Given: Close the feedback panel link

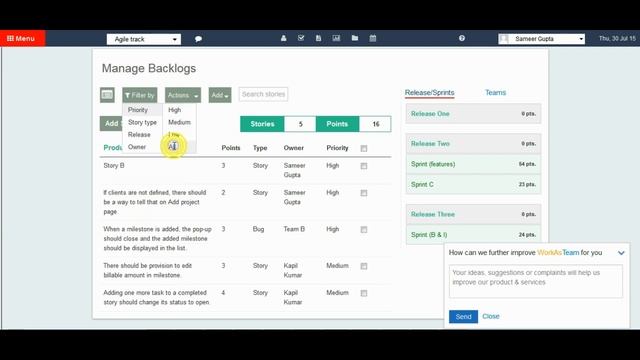Looking at the screenshot, I should (491, 316).
